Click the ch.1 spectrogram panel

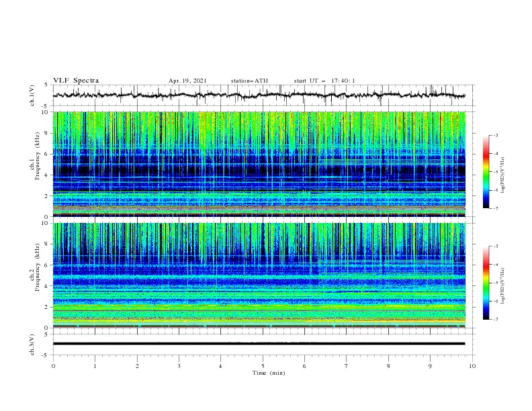pos(259,164)
